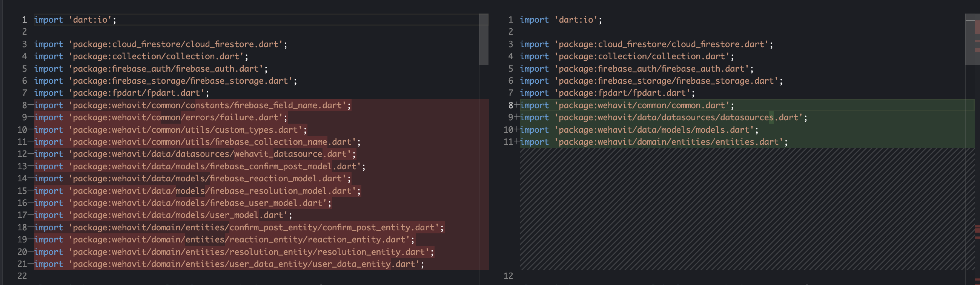Click the firebase_storage import in left pane
980x285 pixels.
[166, 81]
